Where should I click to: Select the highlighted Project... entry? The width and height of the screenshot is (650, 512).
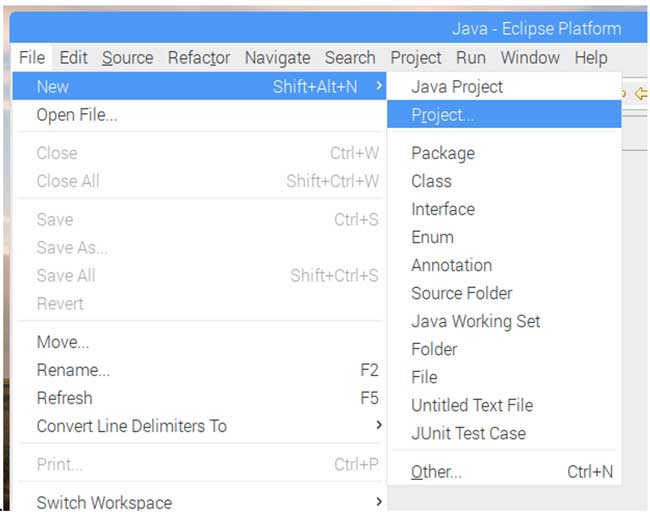443,115
